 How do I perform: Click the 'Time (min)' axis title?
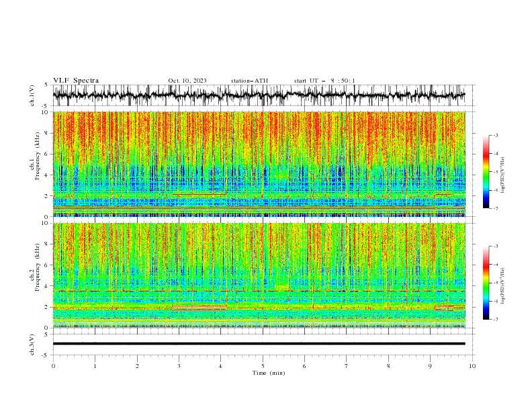(x=269, y=373)
